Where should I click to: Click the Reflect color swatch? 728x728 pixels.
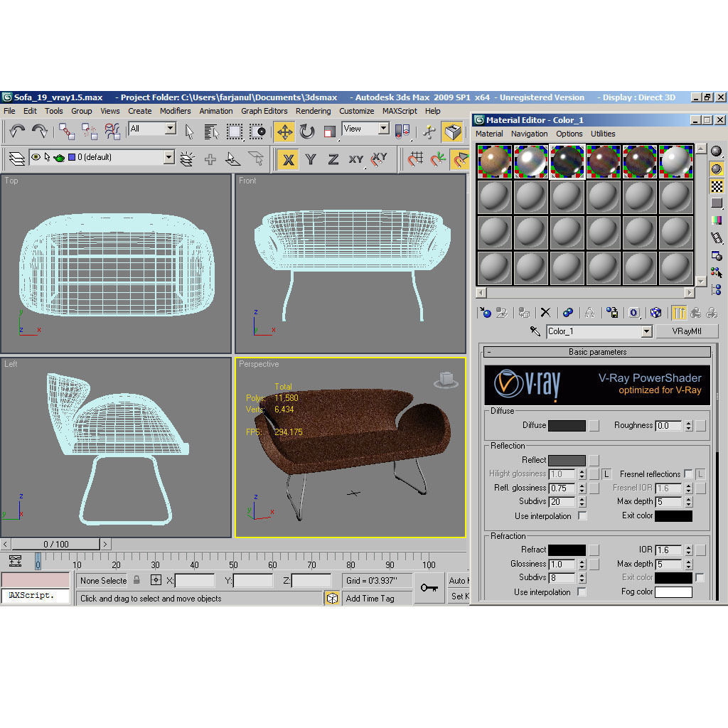pyautogui.click(x=567, y=460)
